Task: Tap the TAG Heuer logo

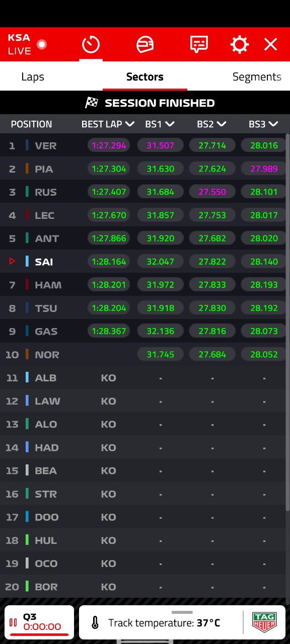Action: [264, 622]
